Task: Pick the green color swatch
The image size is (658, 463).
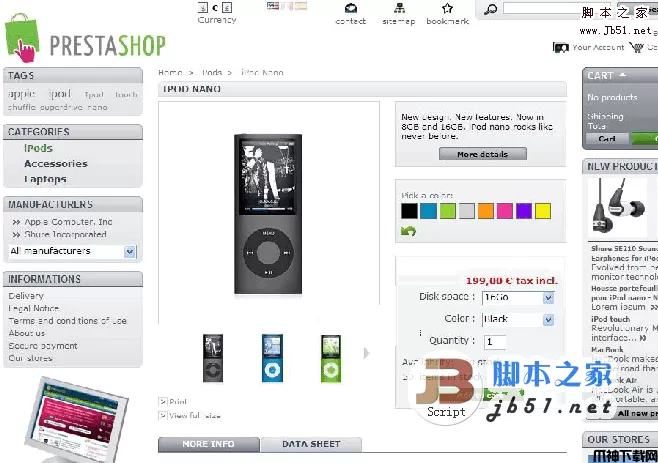Action: pyautogui.click(x=447, y=211)
